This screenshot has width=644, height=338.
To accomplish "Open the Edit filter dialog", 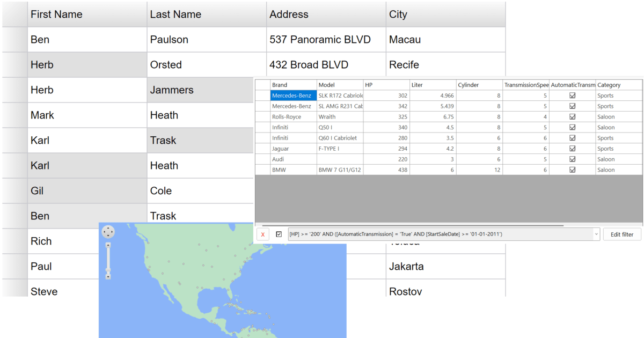I will 621,234.
